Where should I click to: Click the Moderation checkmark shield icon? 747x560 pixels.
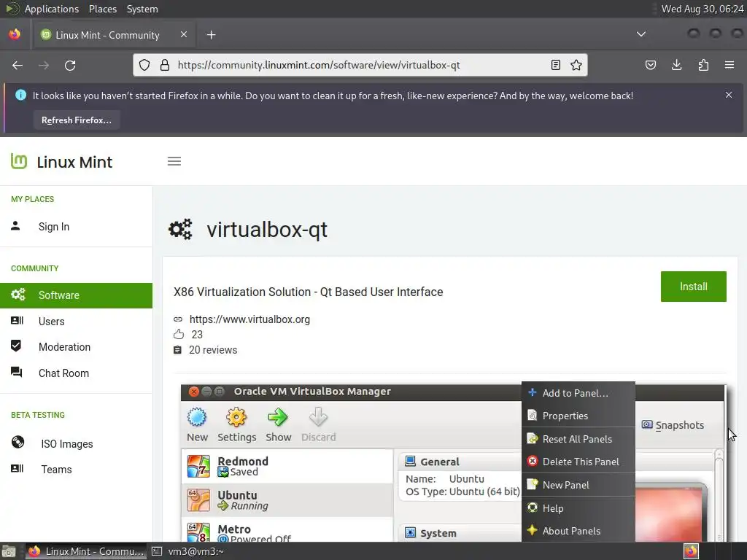16,346
